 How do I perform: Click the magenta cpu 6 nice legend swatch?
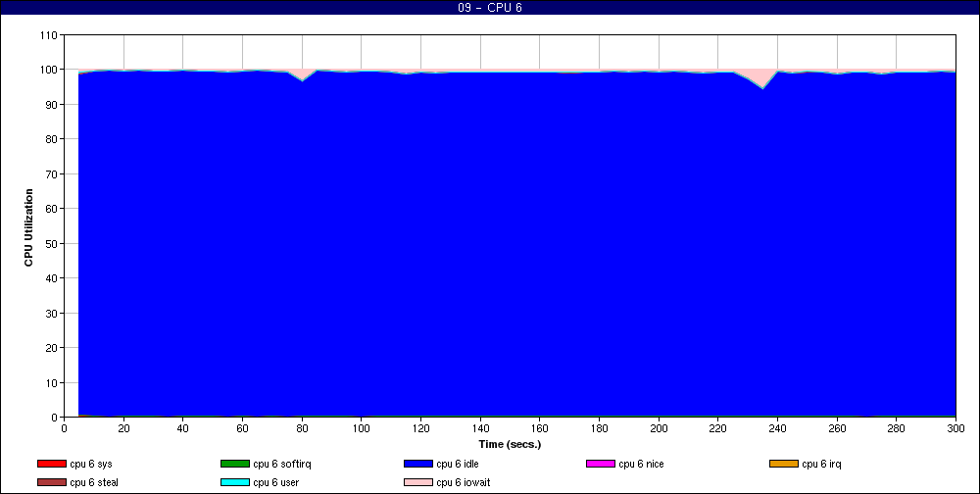click(x=601, y=464)
